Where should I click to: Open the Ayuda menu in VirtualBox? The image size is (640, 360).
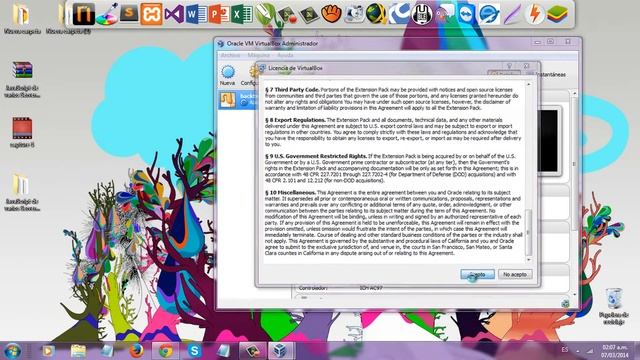point(285,55)
